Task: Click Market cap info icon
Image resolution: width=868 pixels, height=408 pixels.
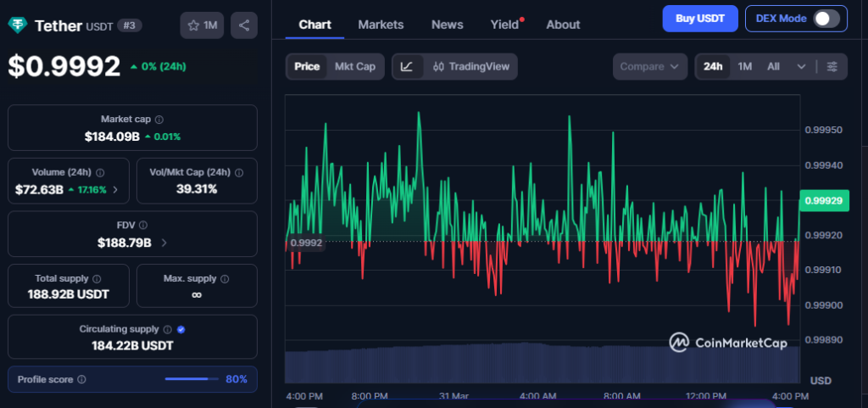Action: [x=159, y=120]
